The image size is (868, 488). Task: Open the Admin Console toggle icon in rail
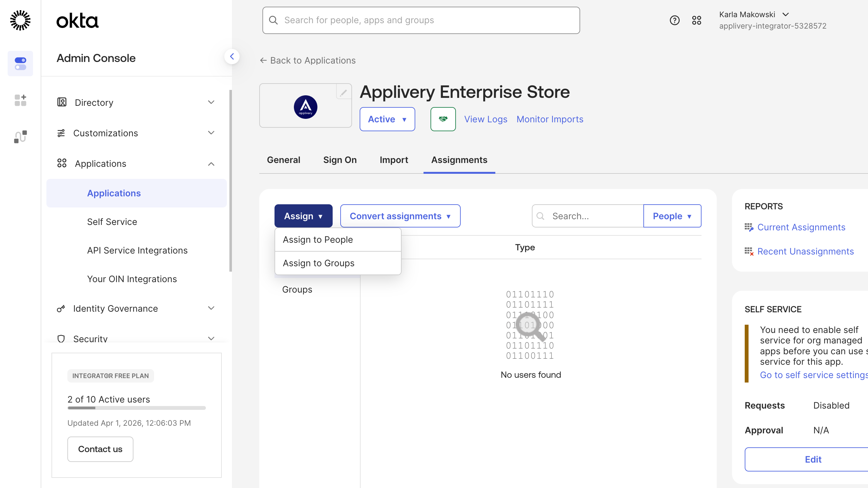click(x=20, y=63)
